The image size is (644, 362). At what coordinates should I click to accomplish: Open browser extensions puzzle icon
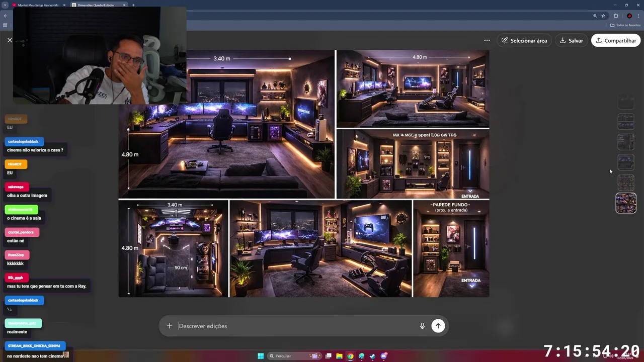click(616, 16)
